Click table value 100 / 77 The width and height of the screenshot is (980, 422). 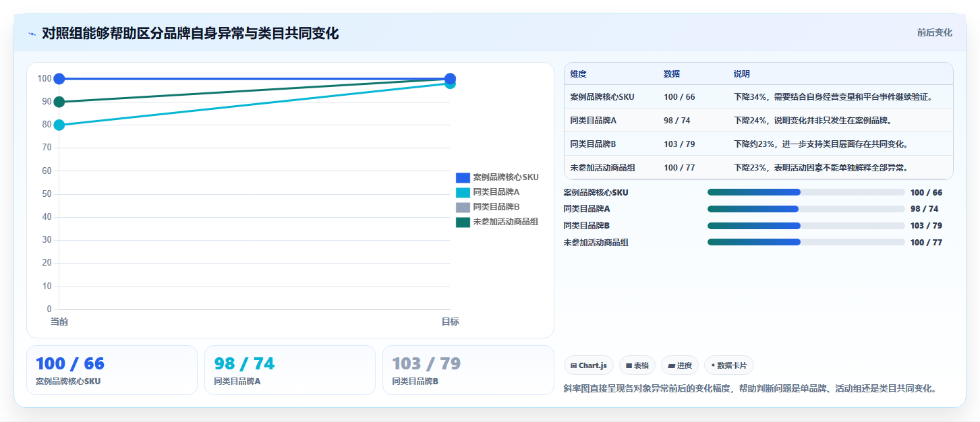pos(679,168)
